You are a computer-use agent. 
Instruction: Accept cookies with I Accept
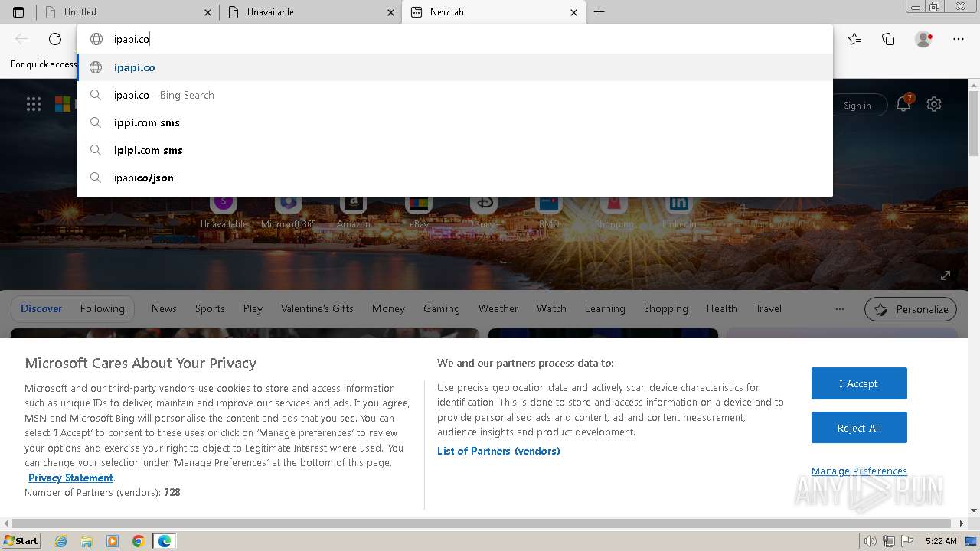(x=859, y=383)
